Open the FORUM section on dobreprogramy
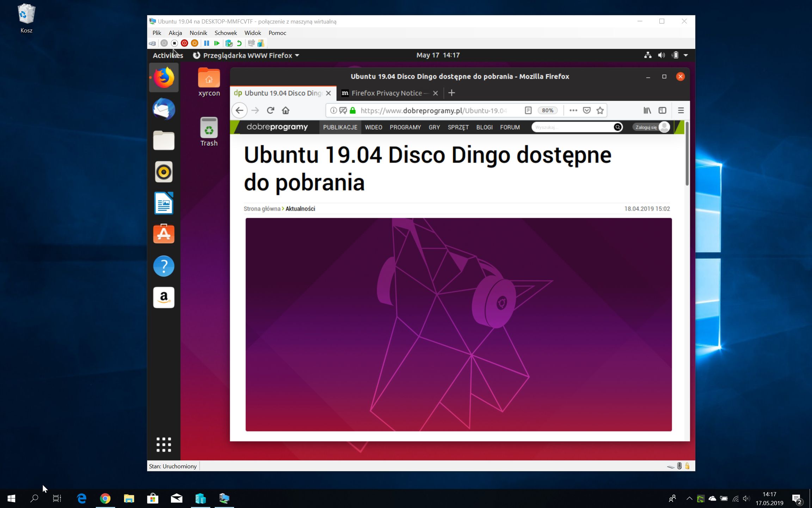Image resolution: width=812 pixels, height=508 pixels. (x=510, y=127)
